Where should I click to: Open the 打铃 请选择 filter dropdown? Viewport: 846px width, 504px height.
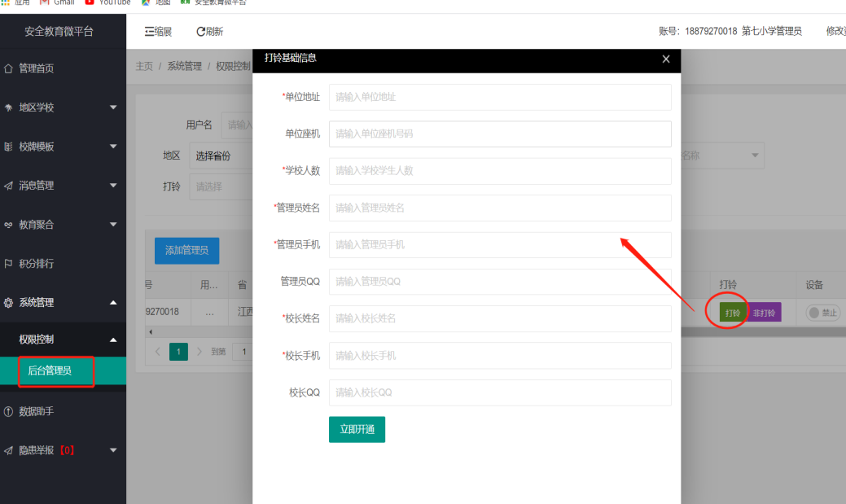(x=221, y=186)
